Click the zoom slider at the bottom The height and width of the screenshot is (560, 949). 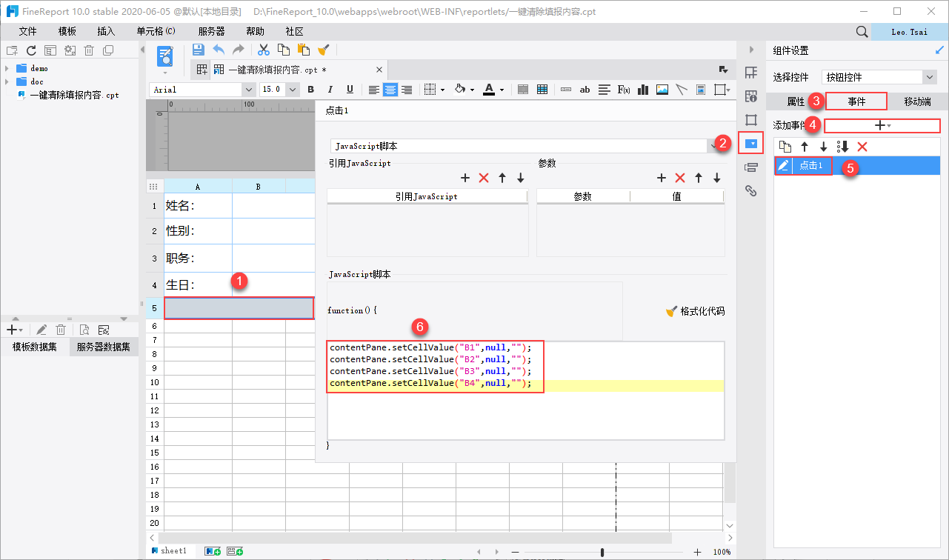pos(602,552)
